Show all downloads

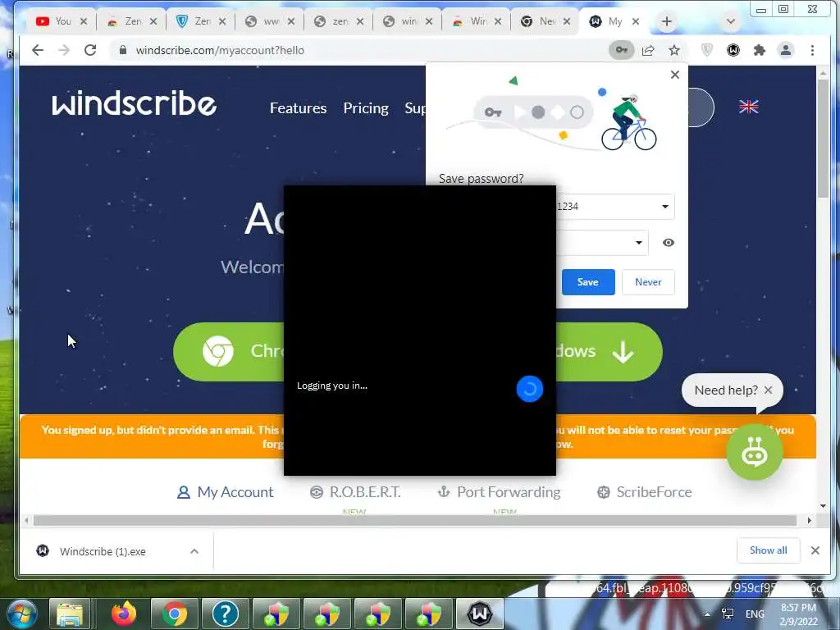tap(768, 550)
